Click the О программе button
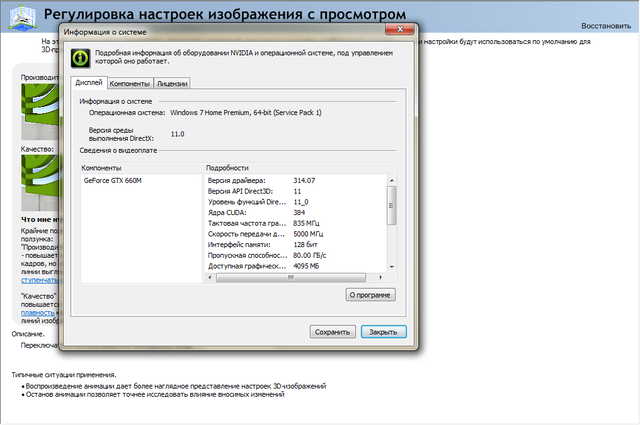640x425 pixels. pyautogui.click(x=371, y=295)
